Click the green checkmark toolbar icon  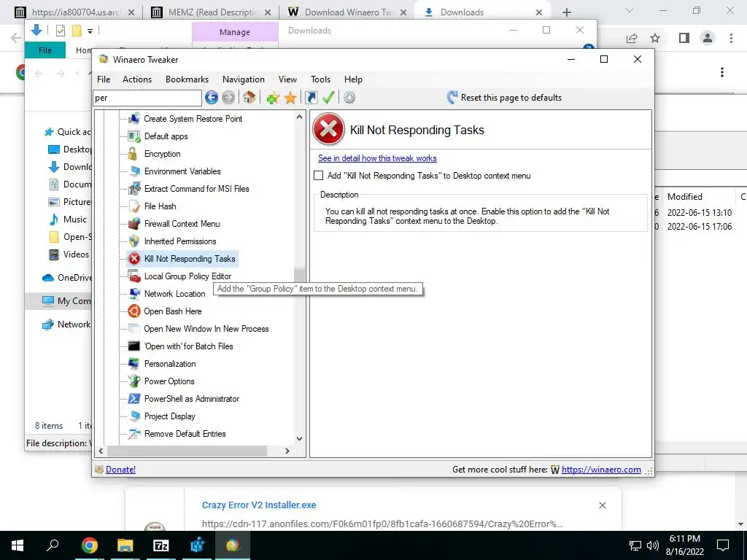click(328, 98)
